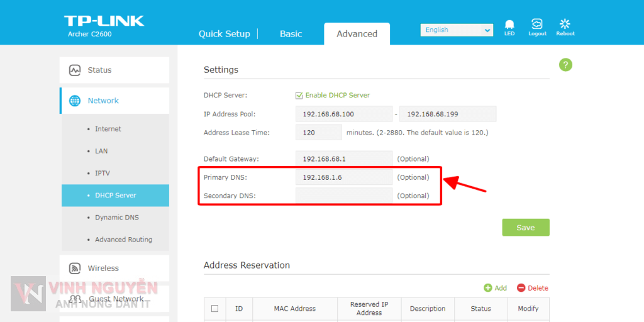Click the LED indicator icon
The image size is (644, 322).
click(x=509, y=25)
